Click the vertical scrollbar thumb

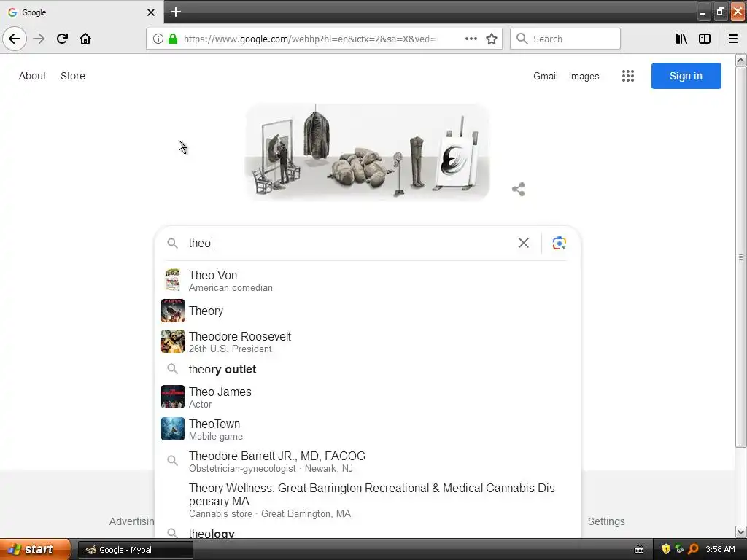tap(741, 257)
